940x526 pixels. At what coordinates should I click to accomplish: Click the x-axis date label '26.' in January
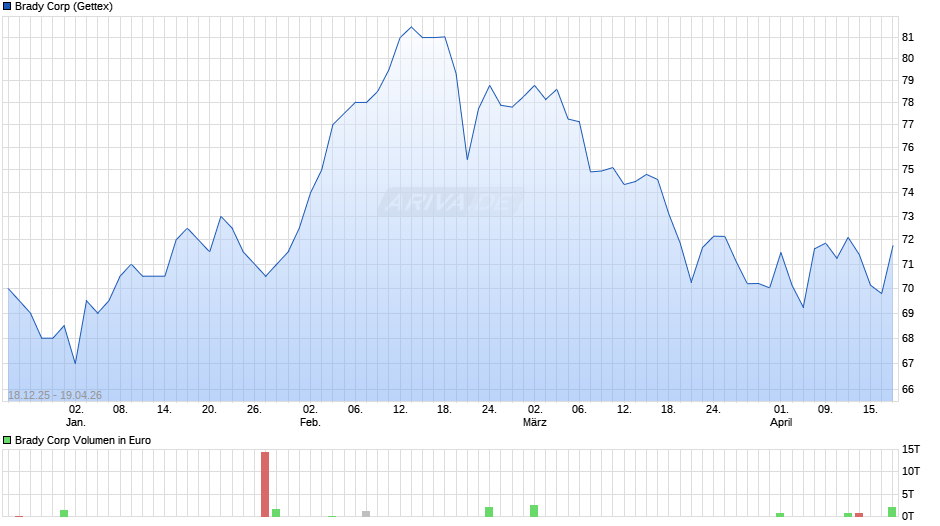click(x=254, y=410)
